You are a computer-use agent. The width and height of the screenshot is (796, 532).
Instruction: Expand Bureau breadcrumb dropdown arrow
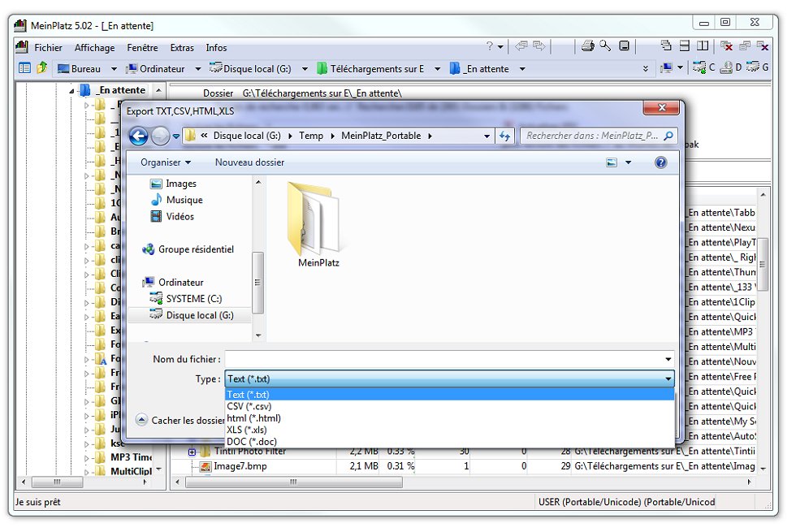115,68
